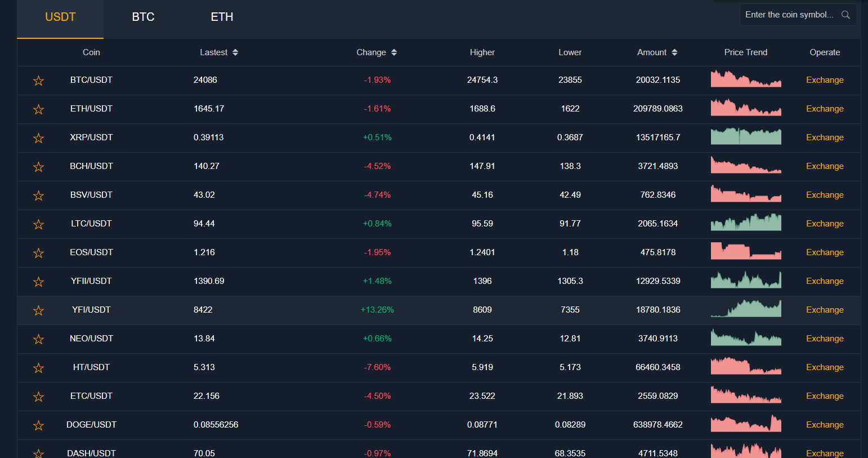This screenshot has height=458, width=868.
Task: Sort the Amount column
Action: click(x=674, y=52)
